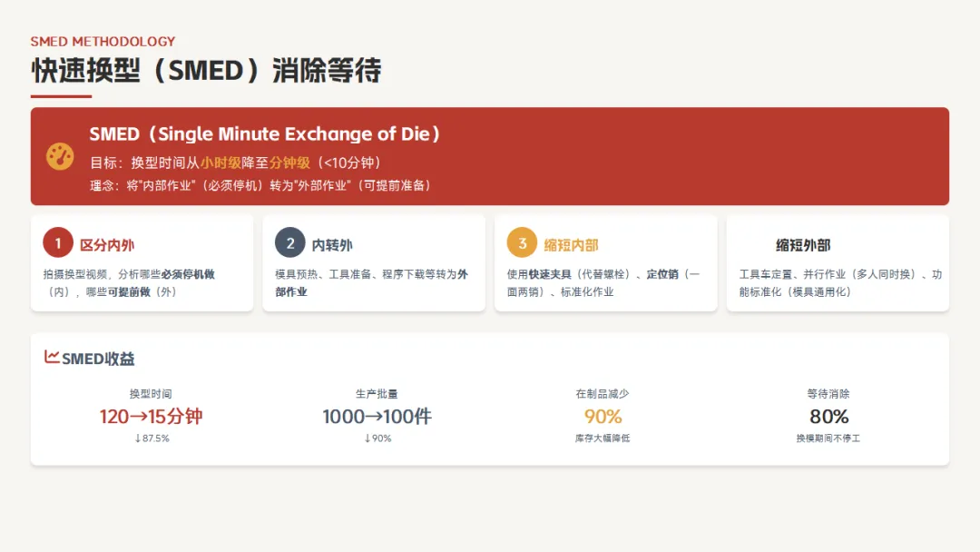
Task: Click the red underline below the title
Action: coord(61,96)
